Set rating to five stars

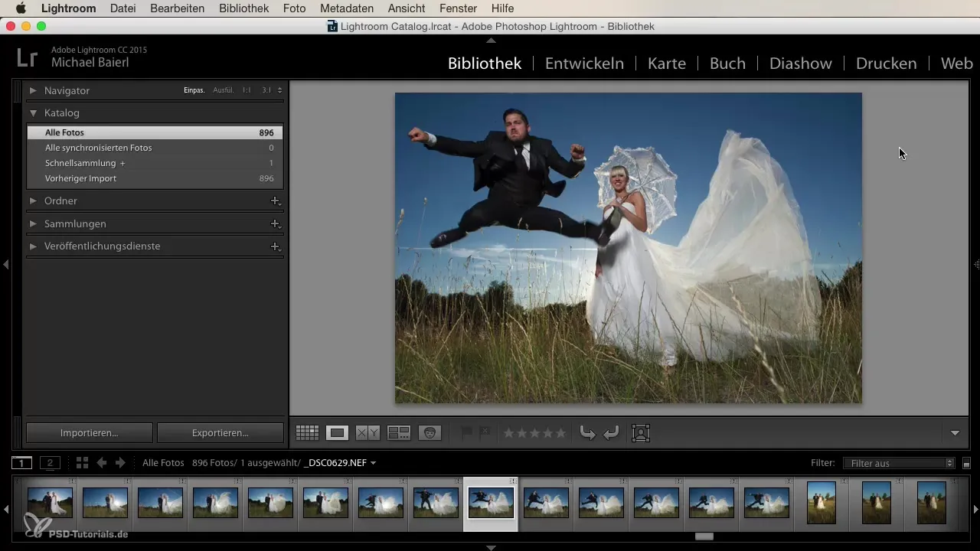(x=560, y=433)
